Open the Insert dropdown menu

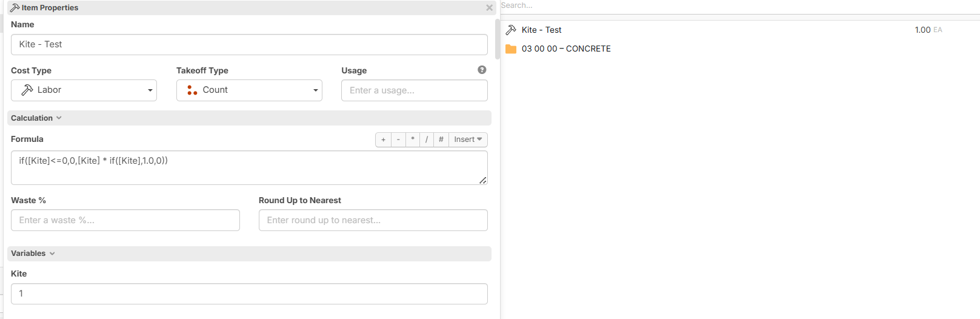(x=468, y=139)
